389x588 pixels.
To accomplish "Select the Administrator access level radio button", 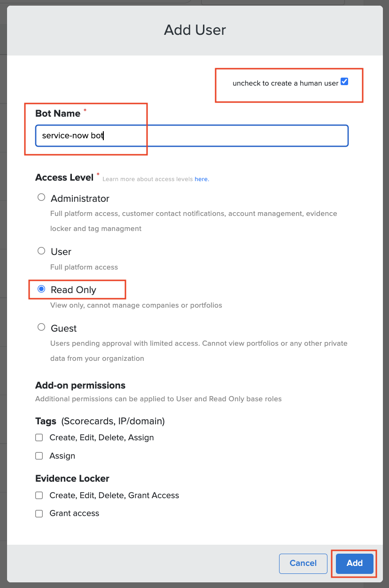I will [41, 197].
